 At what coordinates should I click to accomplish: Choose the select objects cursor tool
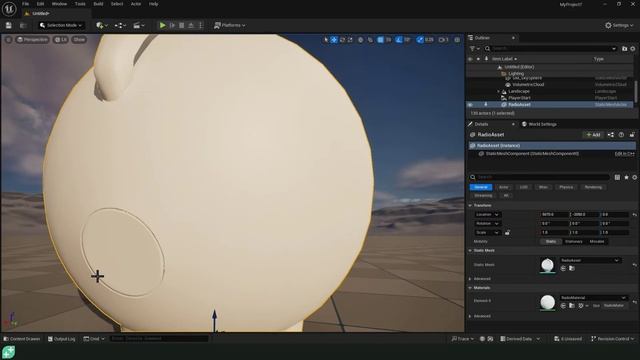326,40
